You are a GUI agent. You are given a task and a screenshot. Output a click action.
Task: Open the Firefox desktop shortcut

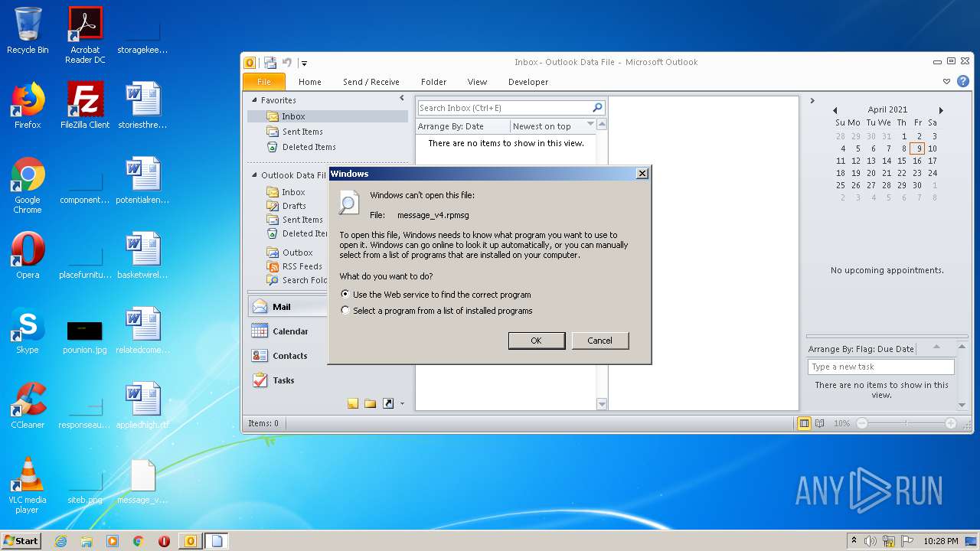click(x=28, y=106)
